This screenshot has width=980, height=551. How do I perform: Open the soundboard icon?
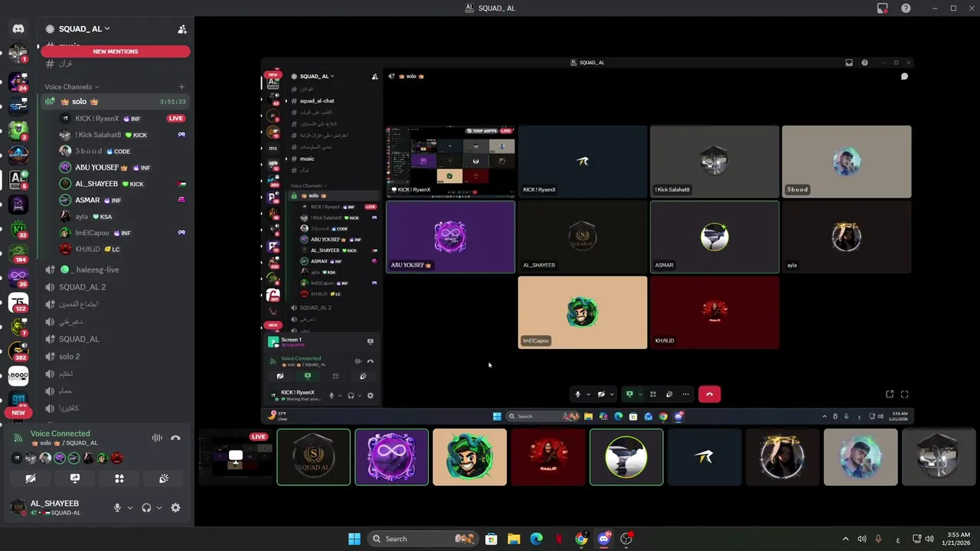(164, 478)
